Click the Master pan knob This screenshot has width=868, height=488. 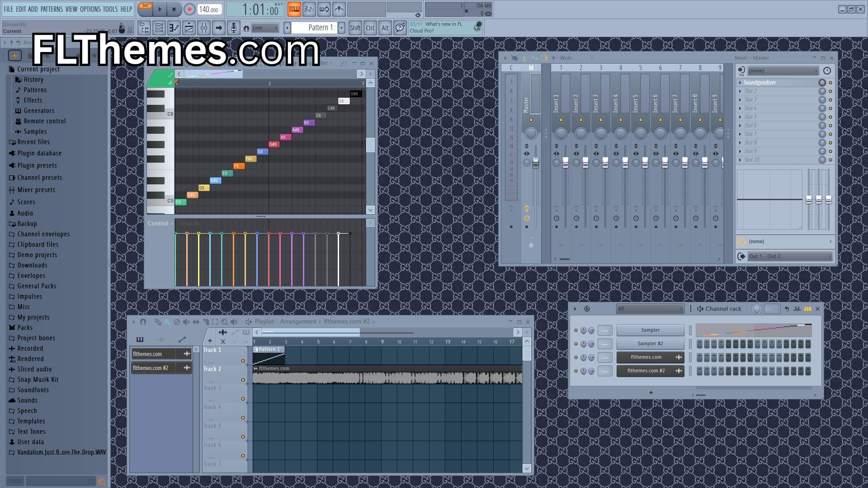pyautogui.click(x=531, y=133)
